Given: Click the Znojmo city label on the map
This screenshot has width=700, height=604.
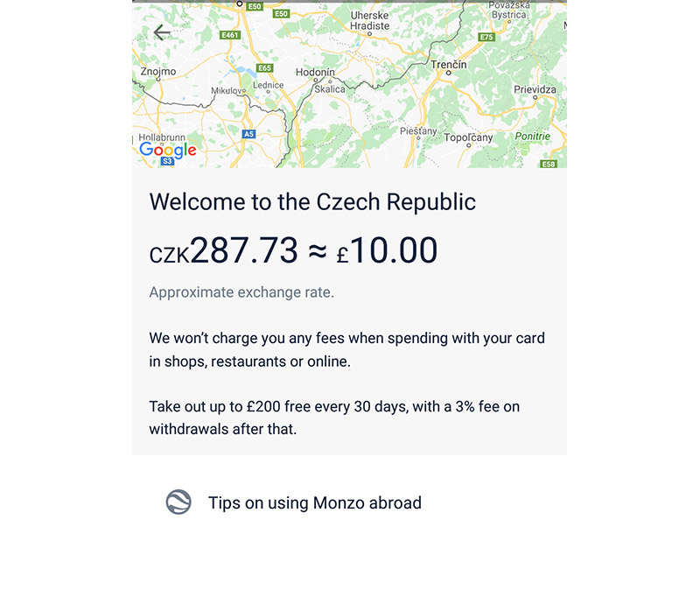Looking at the screenshot, I should pyautogui.click(x=158, y=69).
